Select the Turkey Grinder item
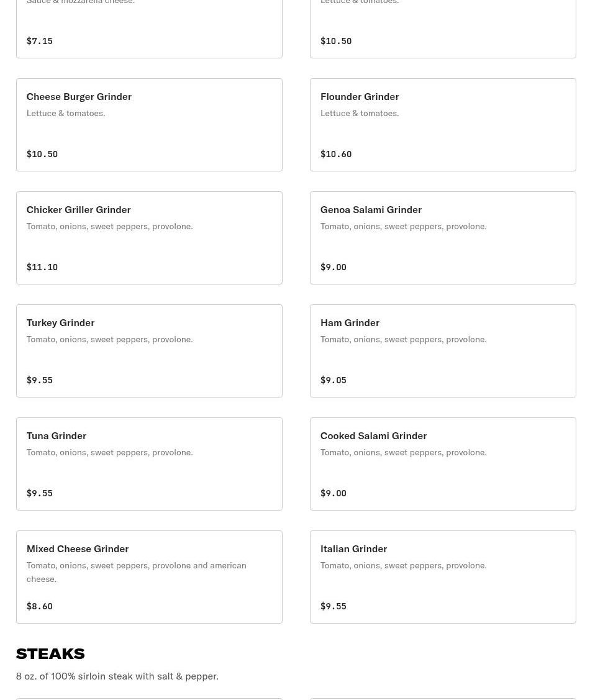This screenshot has width=590, height=700. (149, 350)
